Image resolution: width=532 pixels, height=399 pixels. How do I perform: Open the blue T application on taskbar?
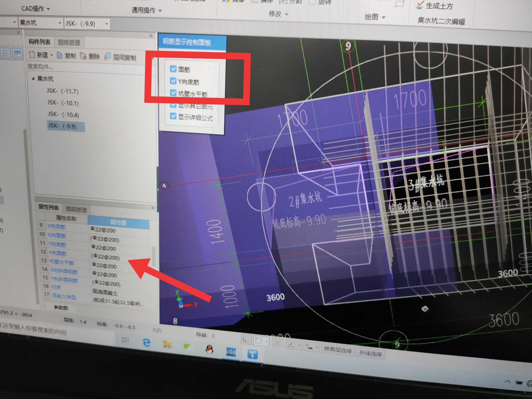click(x=252, y=354)
